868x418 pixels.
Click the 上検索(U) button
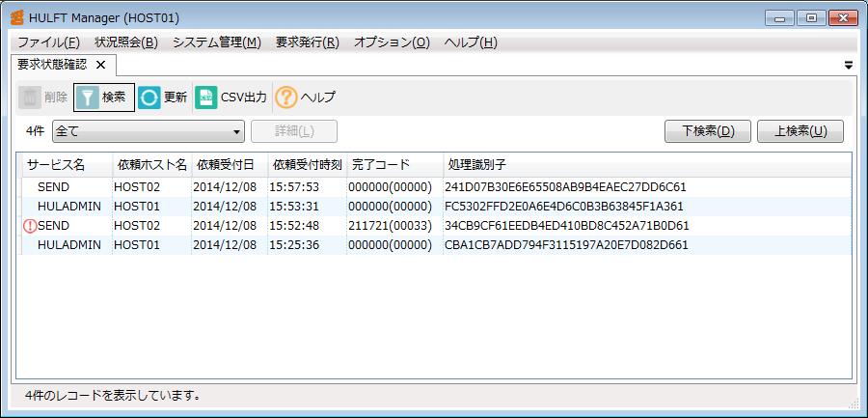[800, 131]
